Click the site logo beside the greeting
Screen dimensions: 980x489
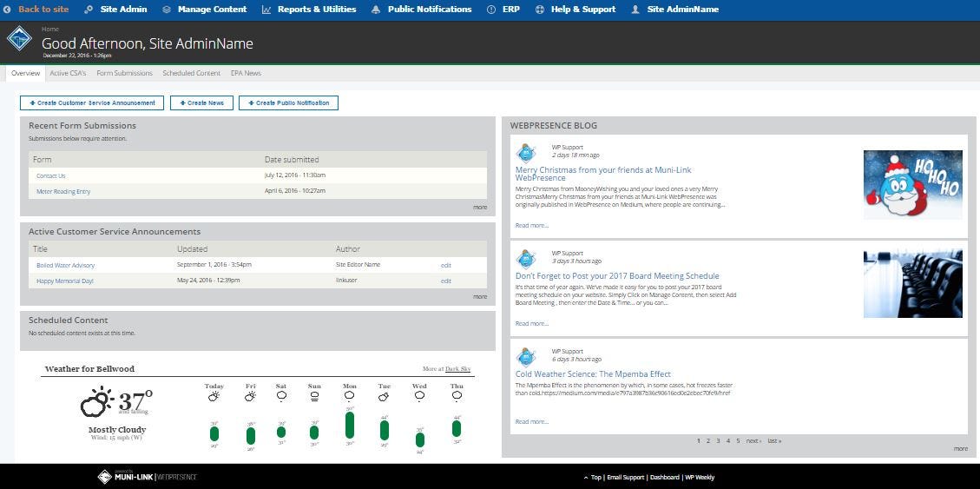pyautogui.click(x=19, y=39)
